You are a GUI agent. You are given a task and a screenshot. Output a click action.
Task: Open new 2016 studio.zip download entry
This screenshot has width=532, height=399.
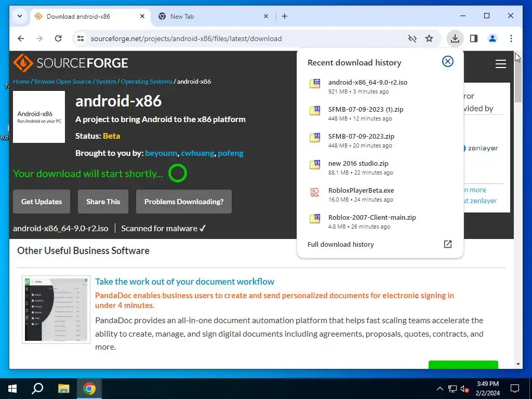380,168
